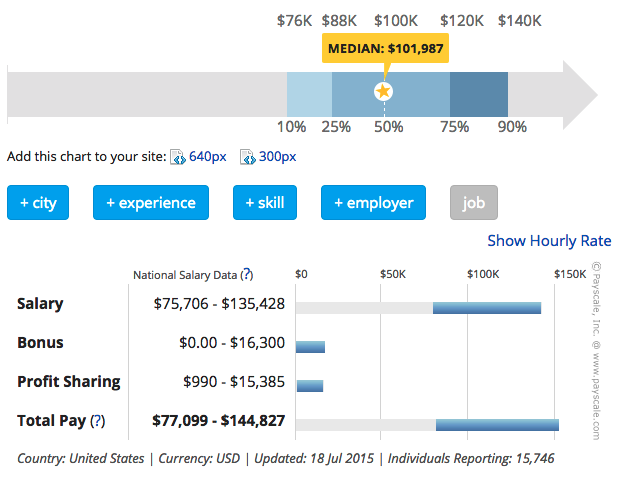Click the yellow MEDIAN: $101,987 label
Viewport: 622px width, 482px height.
385,49
